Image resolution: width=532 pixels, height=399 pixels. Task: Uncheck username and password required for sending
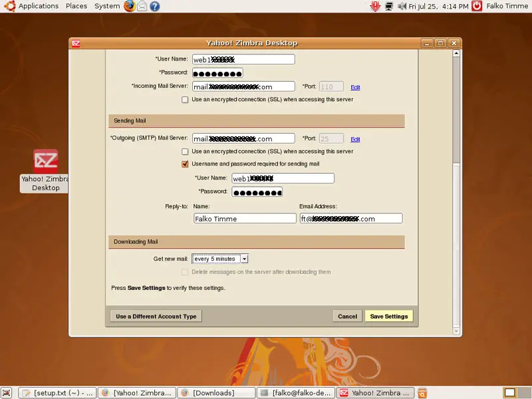click(x=185, y=164)
